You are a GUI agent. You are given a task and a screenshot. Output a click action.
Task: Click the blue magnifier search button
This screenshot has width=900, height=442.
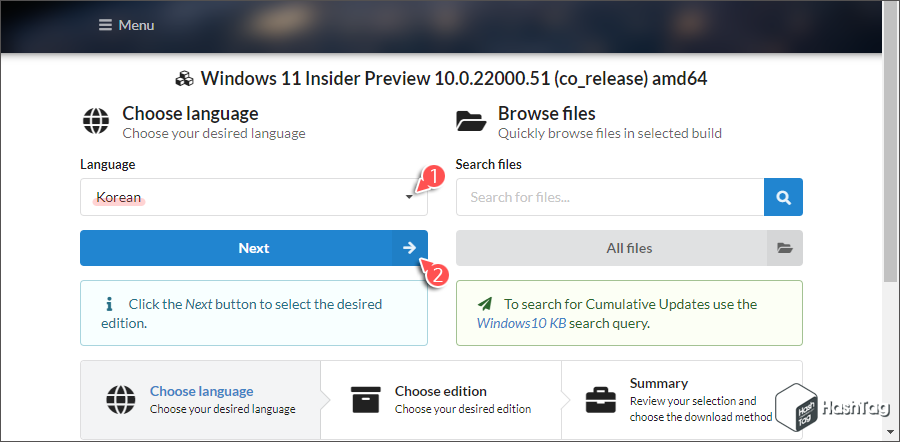click(783, 197)
